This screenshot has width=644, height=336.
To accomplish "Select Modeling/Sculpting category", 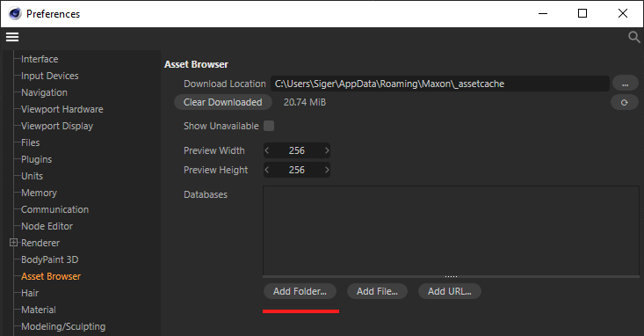I will (63, 326).
